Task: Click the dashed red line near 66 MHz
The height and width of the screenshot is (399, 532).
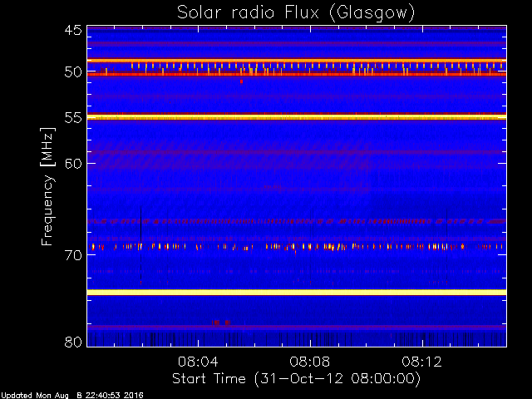Action: (x=297, y=222)
